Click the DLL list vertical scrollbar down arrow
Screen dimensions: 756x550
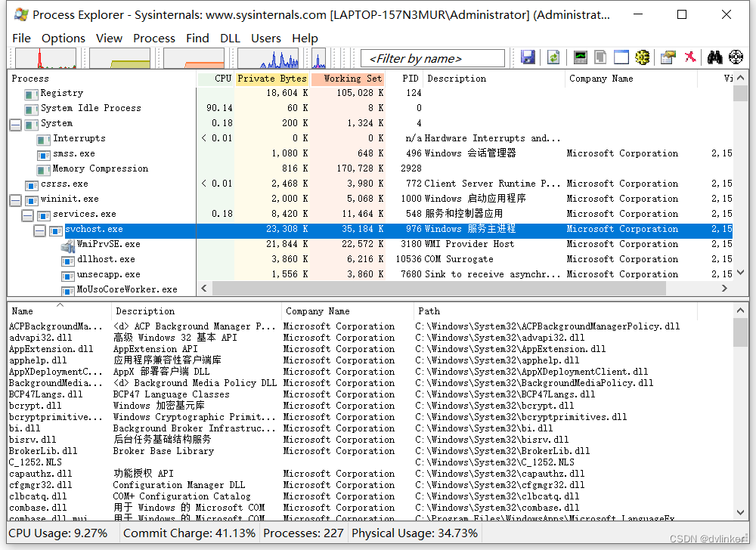point(741,512)
